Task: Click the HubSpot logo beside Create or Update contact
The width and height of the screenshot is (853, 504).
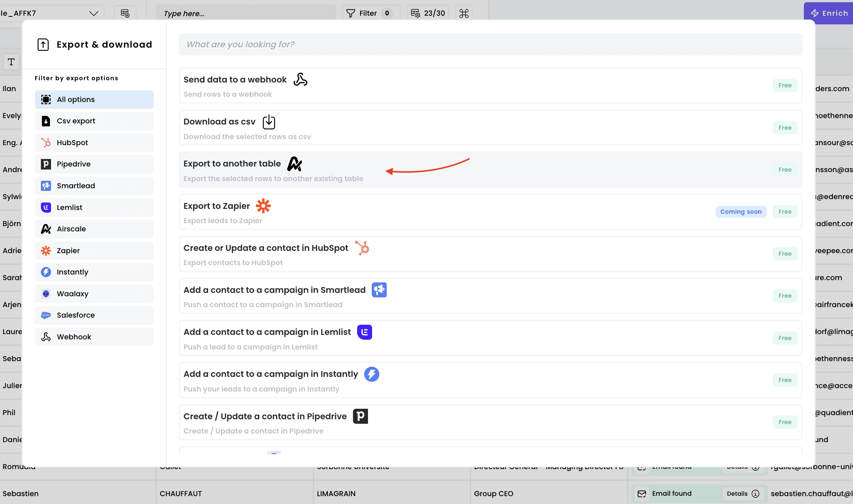Action: 362,248
